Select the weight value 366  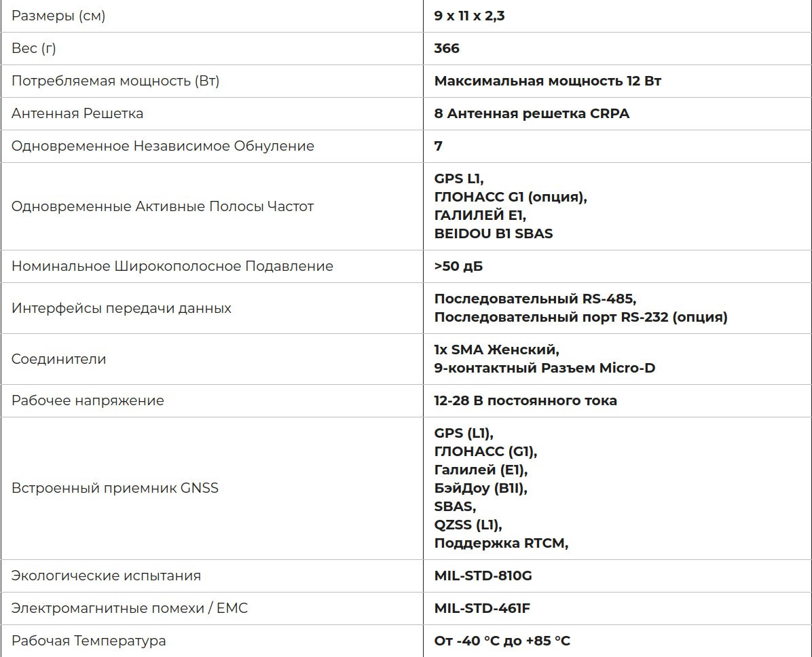[x=447, y=48]
